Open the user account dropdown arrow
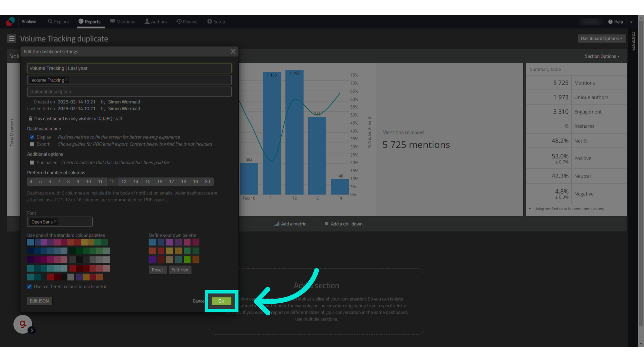The height and width of the screenshot is (362, 644). click(631, 22)
